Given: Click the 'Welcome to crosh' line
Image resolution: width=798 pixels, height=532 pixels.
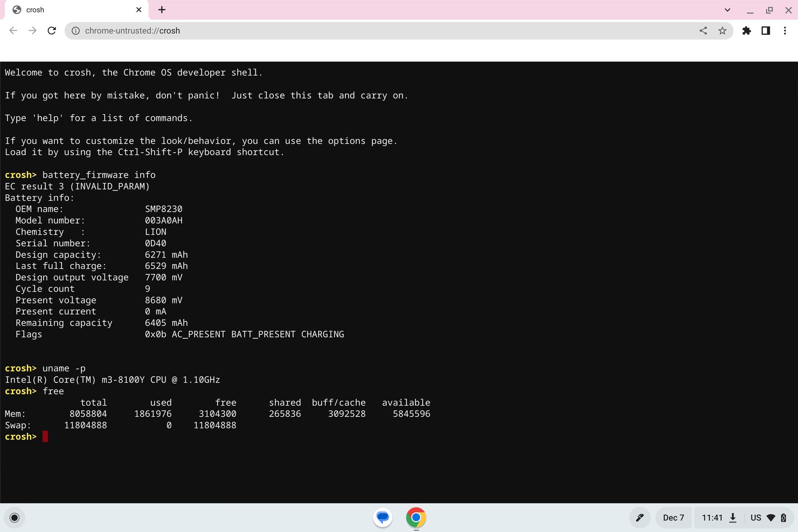Looking at the screenshot, I should (133, 72).
